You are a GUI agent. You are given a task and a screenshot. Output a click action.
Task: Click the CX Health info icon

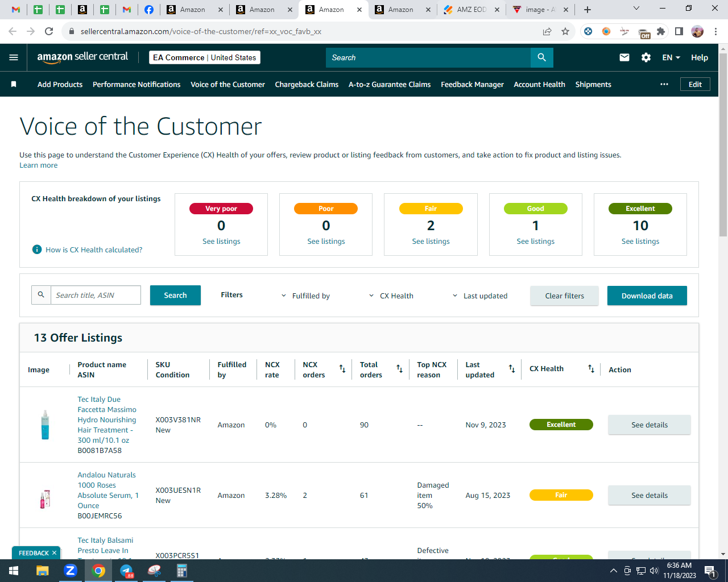[x=37, y=250]
